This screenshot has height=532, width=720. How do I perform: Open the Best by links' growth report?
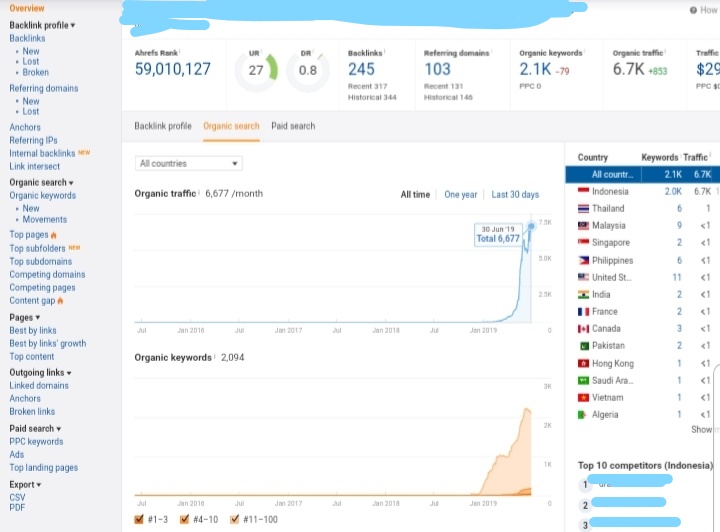(x=48, y=343)
